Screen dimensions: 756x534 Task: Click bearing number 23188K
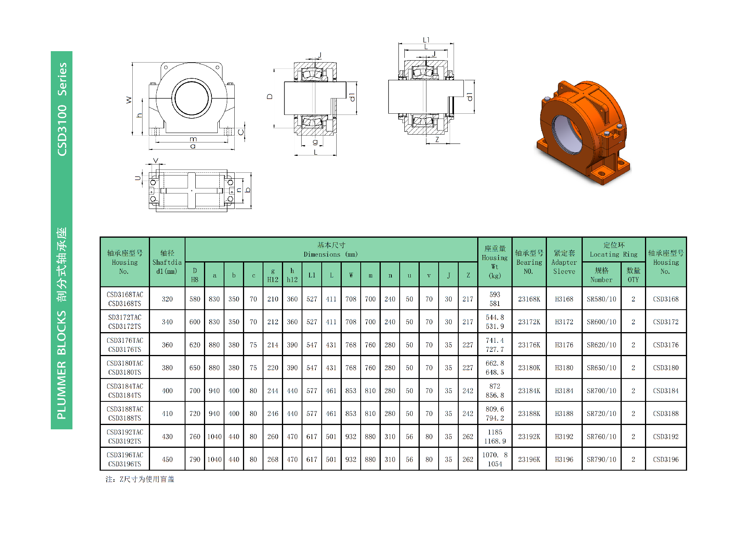pos(529,414)
